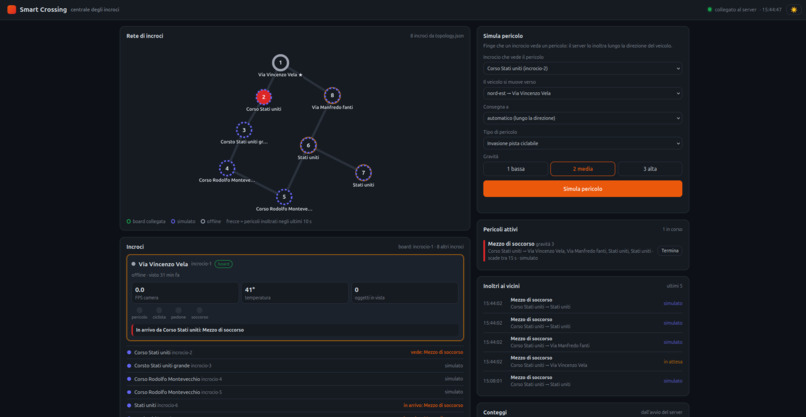The height and width of the screenshot is (417, 806).
Task: Click the 'pericolo' indicator dot
Action: coord(139,310)
